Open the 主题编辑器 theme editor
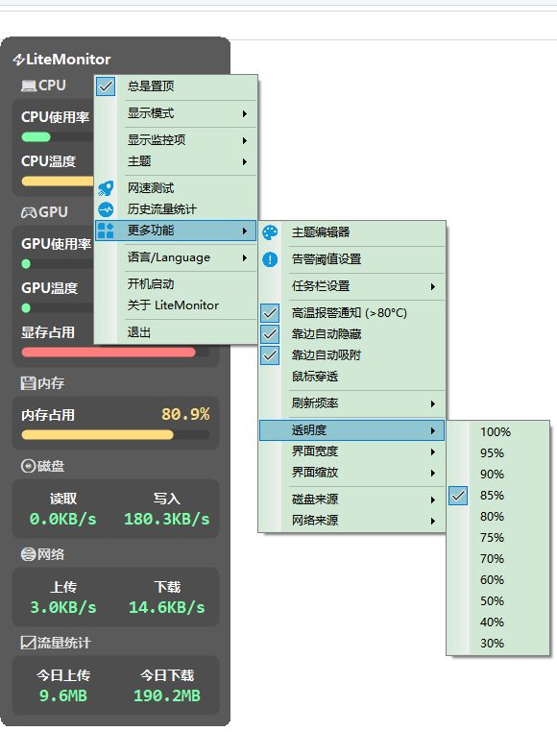 point(351,232)
